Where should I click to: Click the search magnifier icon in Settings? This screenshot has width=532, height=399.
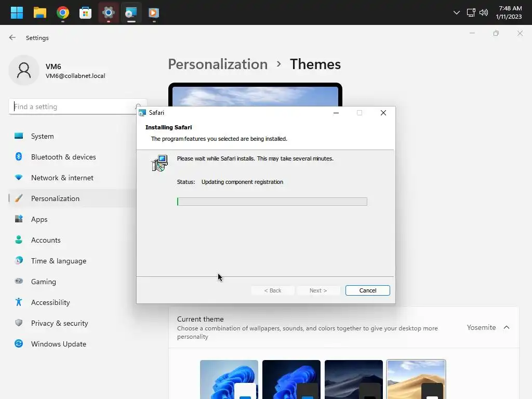pyautogui.click(x=138, y=106)
